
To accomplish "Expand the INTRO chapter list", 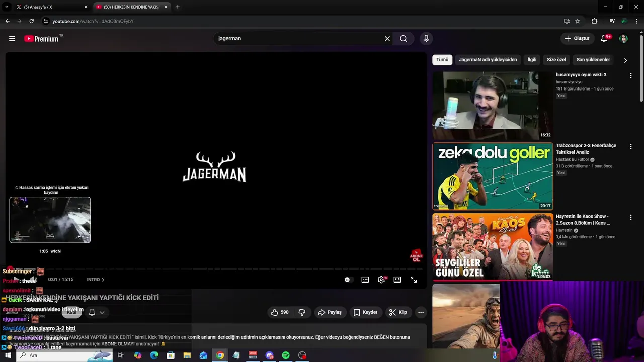I will pyautogui.click(x=96, y=280).
